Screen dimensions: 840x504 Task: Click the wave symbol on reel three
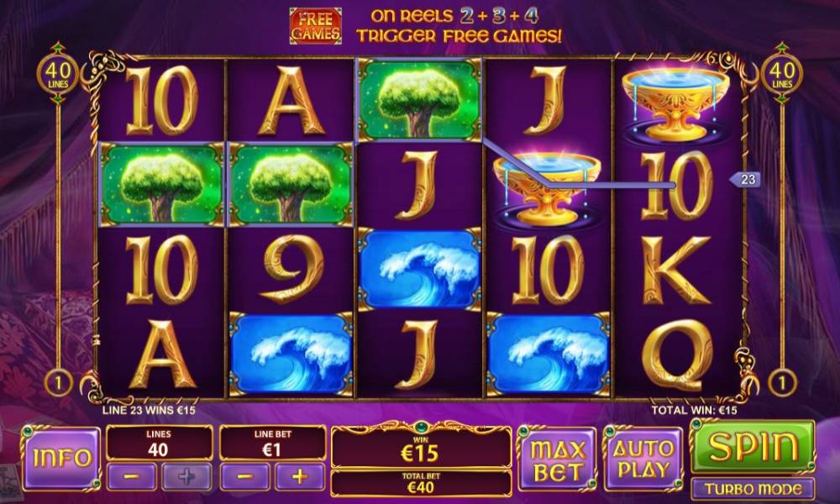pyautogui.click(x=419, y=270)
